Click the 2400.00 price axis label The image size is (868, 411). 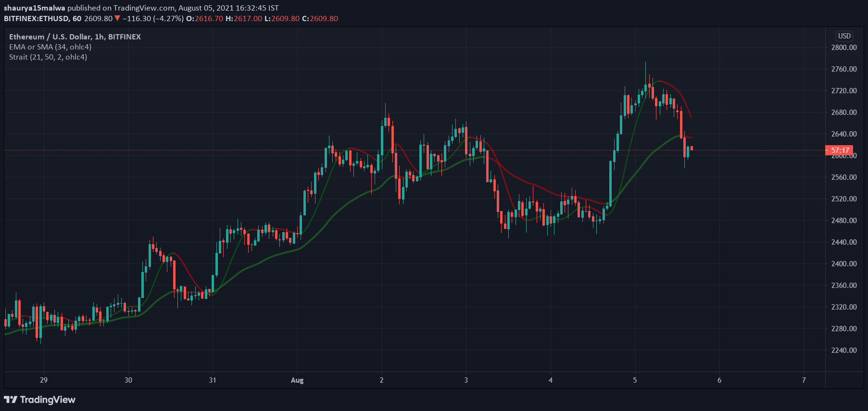coord(844,263)
